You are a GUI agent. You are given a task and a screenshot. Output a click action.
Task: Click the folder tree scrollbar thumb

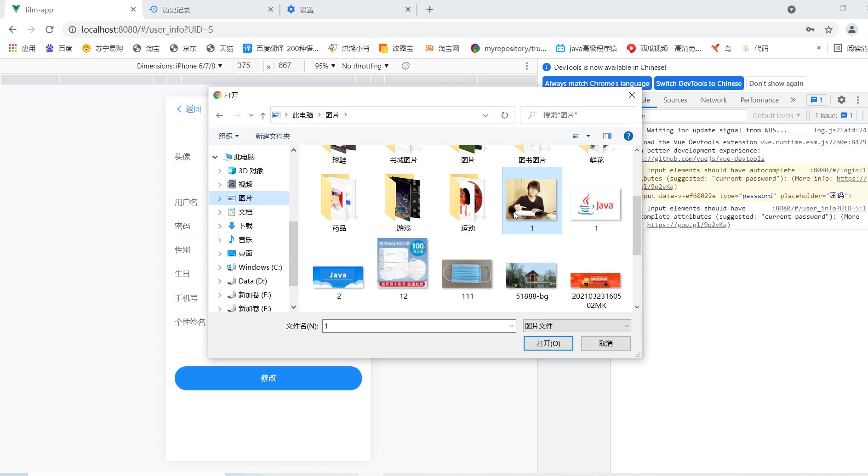(x=293, y=254)
